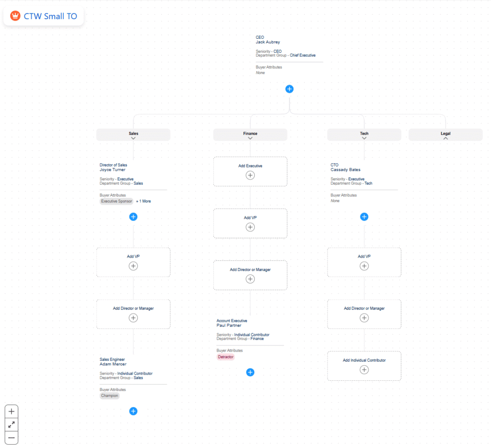Click plus circle in Finance Add Executive
This screenshot has width=491, height=448.
coord(250,176)
